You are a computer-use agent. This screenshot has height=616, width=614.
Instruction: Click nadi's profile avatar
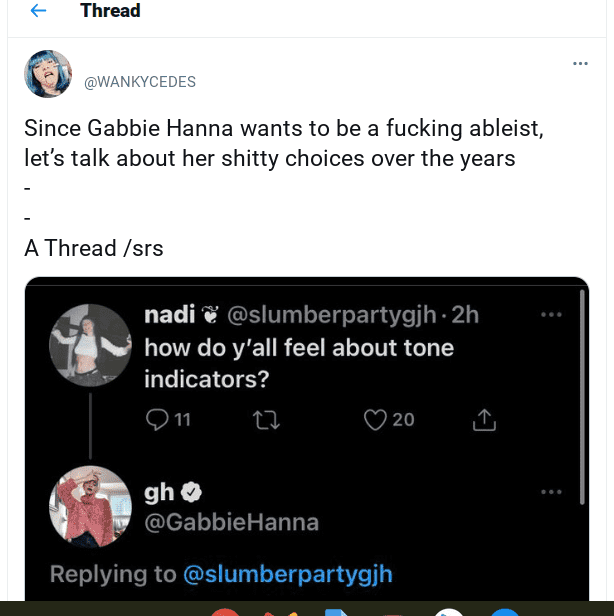(x=90, y=345)
